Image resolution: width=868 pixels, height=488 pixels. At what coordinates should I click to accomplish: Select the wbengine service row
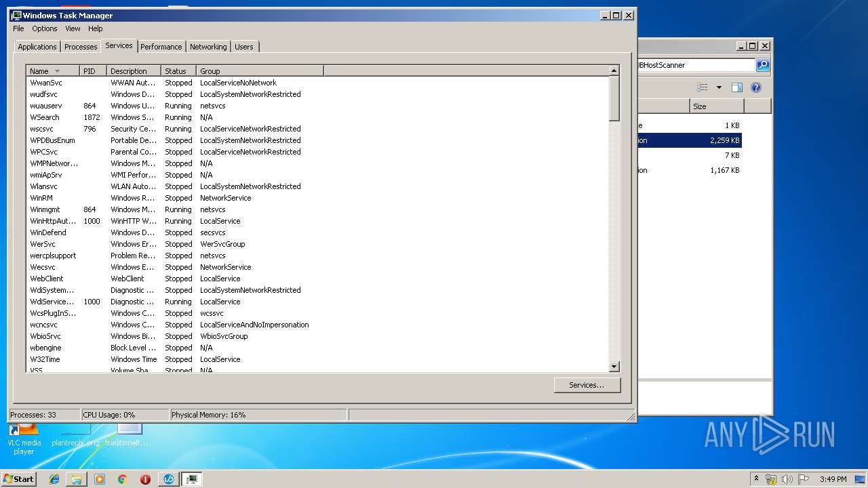tap(317, 348)
